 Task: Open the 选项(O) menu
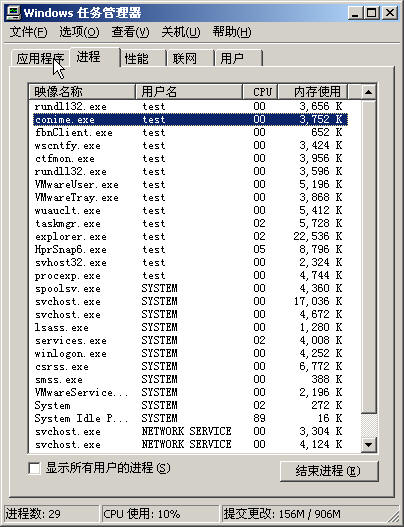click(79, 32)
